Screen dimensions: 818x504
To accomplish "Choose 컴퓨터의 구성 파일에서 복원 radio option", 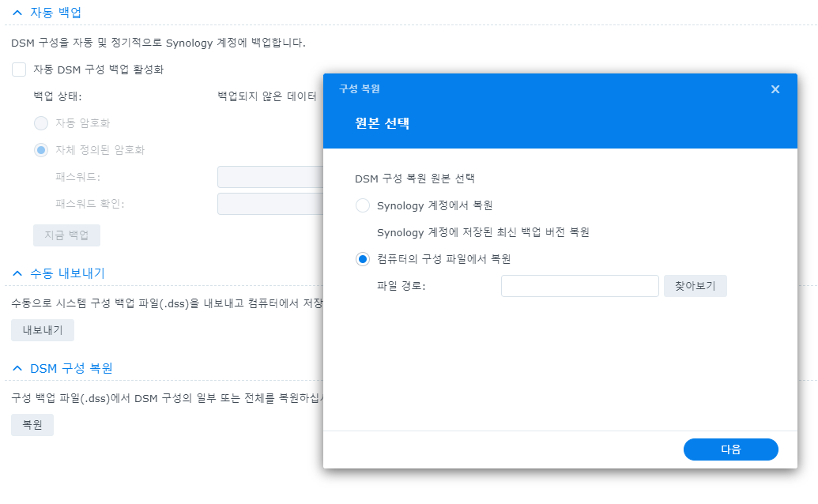I will click(x=363, y=259).
